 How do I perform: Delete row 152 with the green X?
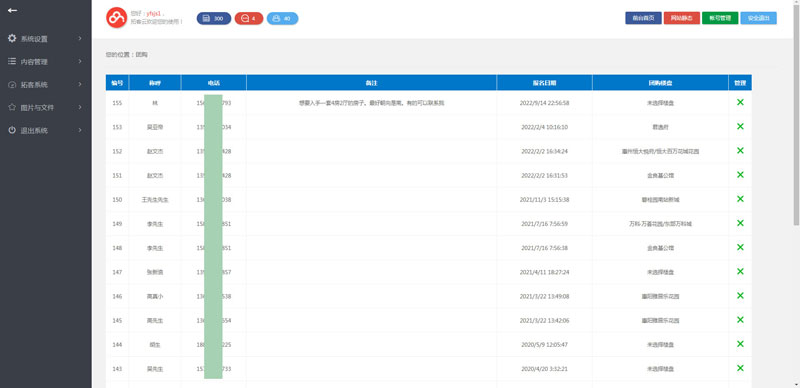[740, 151]
